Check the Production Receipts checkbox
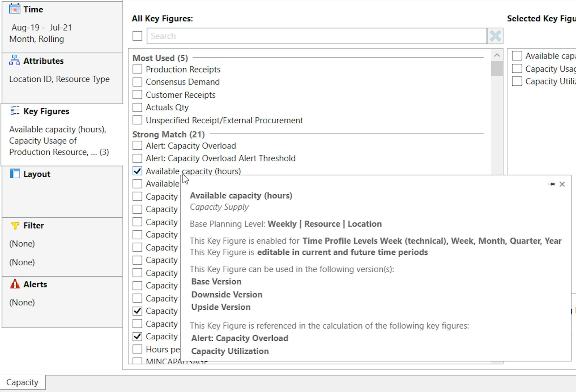Image resolution: width=576 pixels, height=392 pixels. coord(137,69)
